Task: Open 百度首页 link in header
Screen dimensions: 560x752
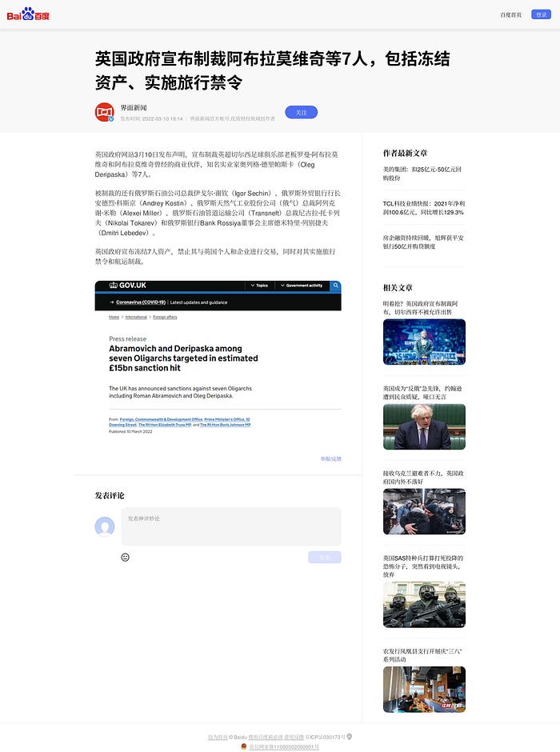Action: (x=510, y=15)
